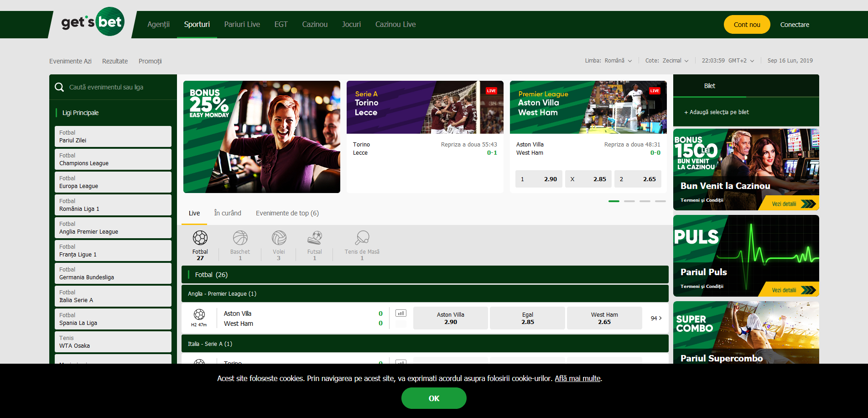The height and width of the screenshot is (418, 868).
Task: Open Fotbal Europa League
Action: click(x=113, y=182)
